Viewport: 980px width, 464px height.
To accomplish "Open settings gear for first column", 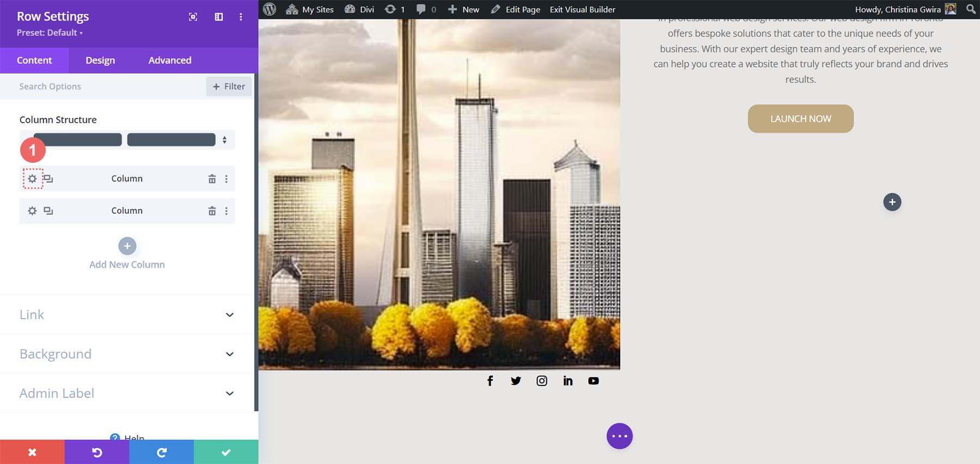I will click(x=33, y=179).
